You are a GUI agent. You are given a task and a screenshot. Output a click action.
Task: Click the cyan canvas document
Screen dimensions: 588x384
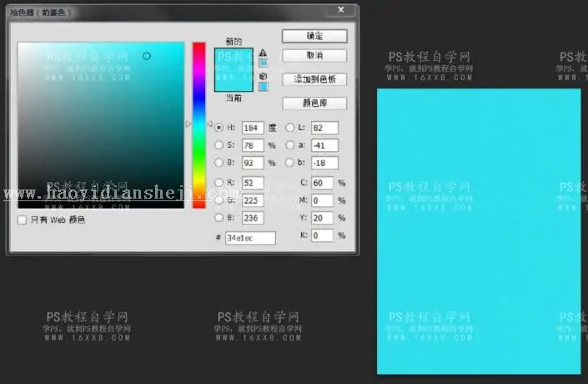click(479, 231)
